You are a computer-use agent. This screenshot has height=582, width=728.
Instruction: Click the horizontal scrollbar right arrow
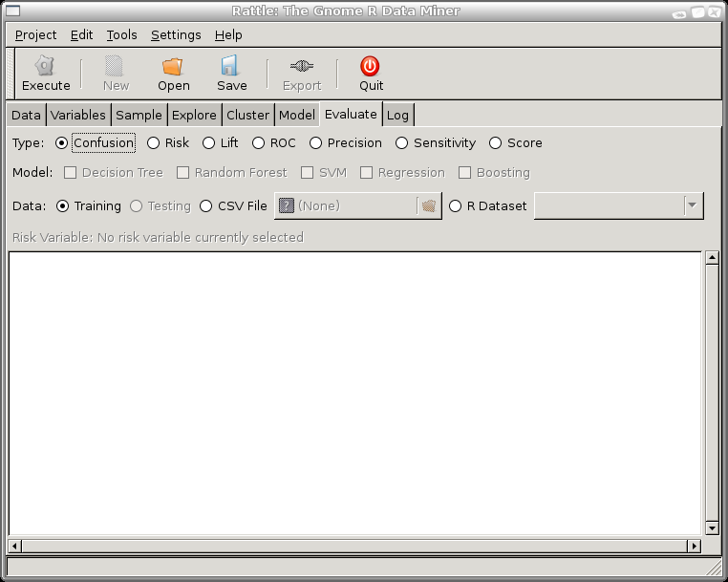click(x=695, y=546)
